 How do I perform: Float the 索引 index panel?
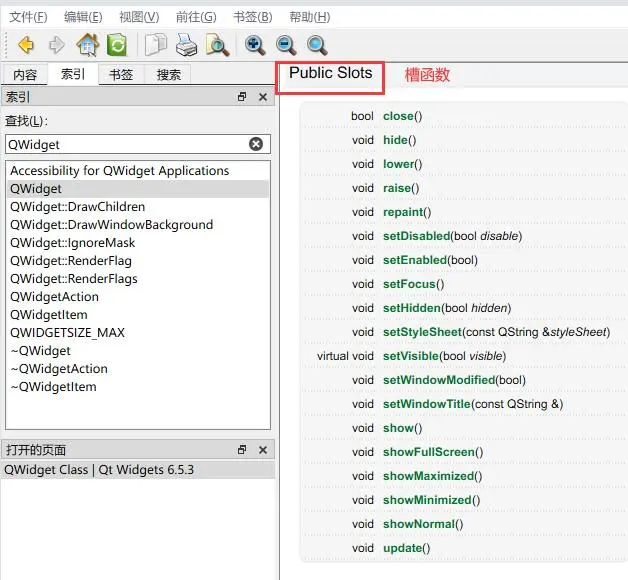242,97
